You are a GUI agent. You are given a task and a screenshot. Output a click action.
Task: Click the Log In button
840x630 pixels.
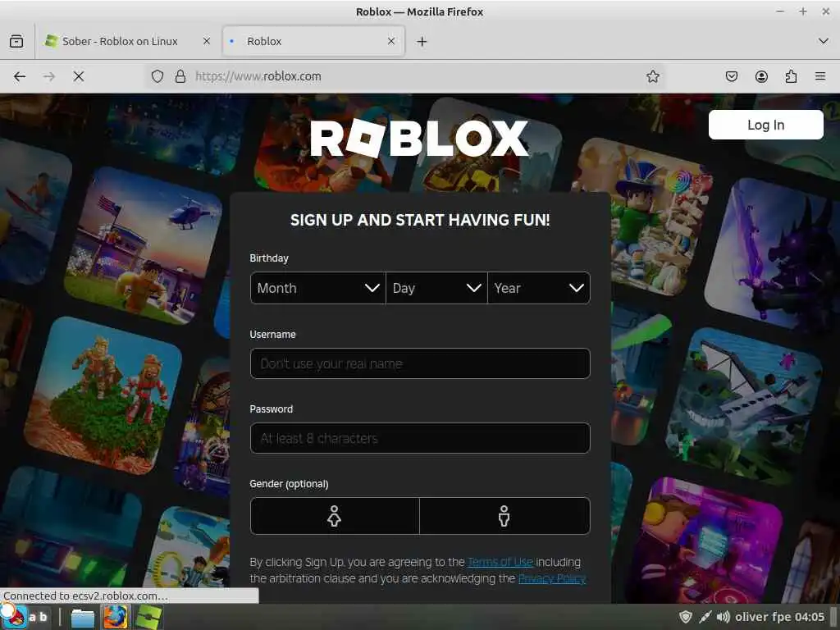[x=765, y=125]
